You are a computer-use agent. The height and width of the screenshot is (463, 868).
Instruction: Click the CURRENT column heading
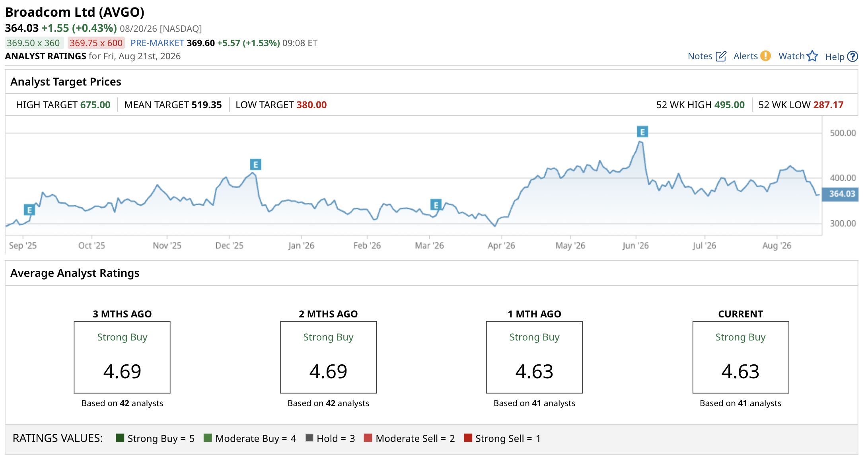[x=741, y=314]
